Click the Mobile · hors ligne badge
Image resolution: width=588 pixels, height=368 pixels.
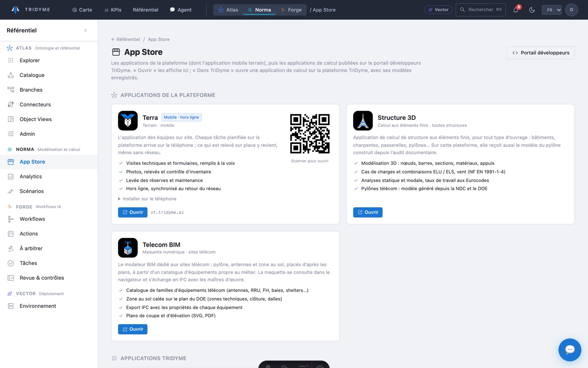pos(181,117)
